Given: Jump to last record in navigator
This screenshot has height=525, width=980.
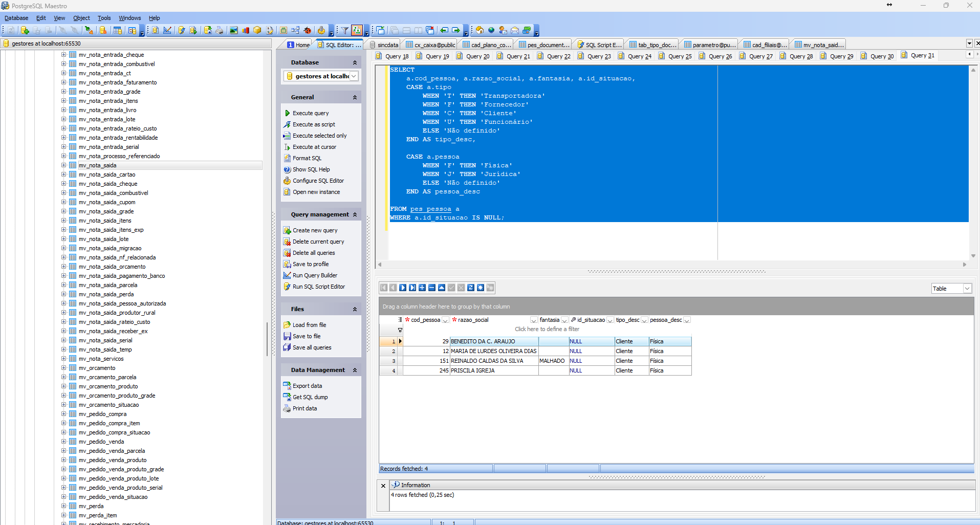Looking at the screenshot, I should pyautogui.click(x=412, y=288).
